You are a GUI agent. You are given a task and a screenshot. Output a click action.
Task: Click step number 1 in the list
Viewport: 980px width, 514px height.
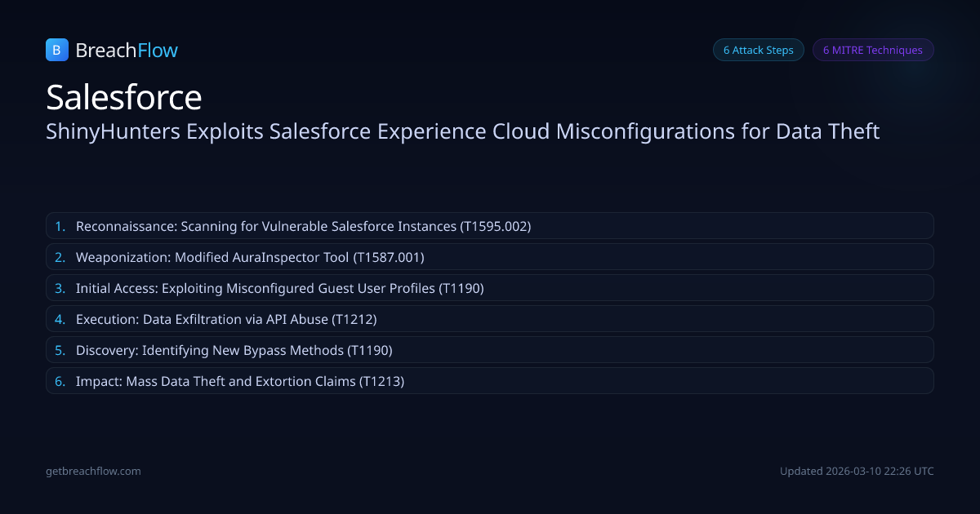click(x=60, y=226)
